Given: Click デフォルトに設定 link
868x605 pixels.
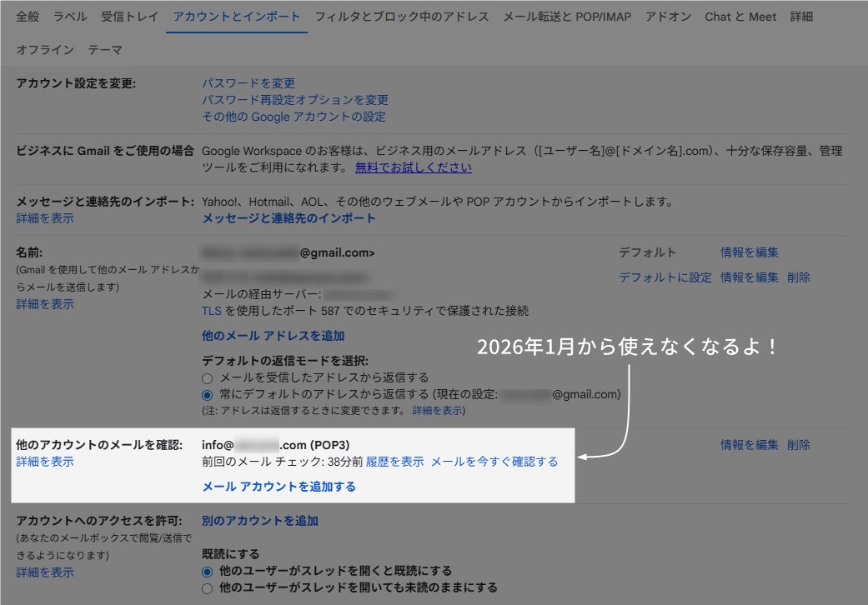Looking at the screenshot, I should [665, 277].
